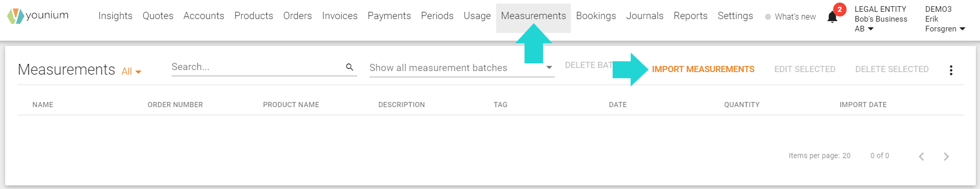The width and height of the screenshot is (980, 189).
Task: Click Import Measurements button
Action: 703,69
